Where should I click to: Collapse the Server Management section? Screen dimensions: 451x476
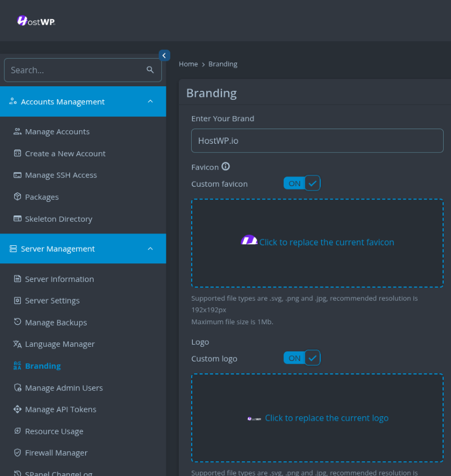click(x=150, y=248)
